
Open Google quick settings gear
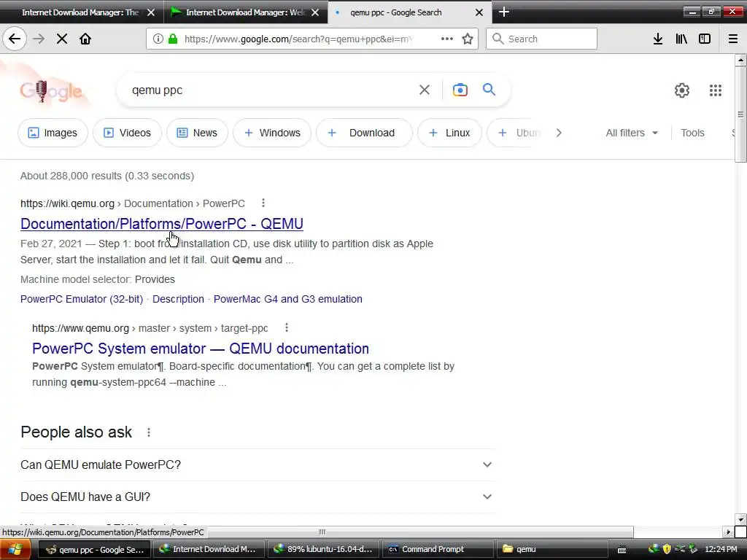click(x=682, y=90)
